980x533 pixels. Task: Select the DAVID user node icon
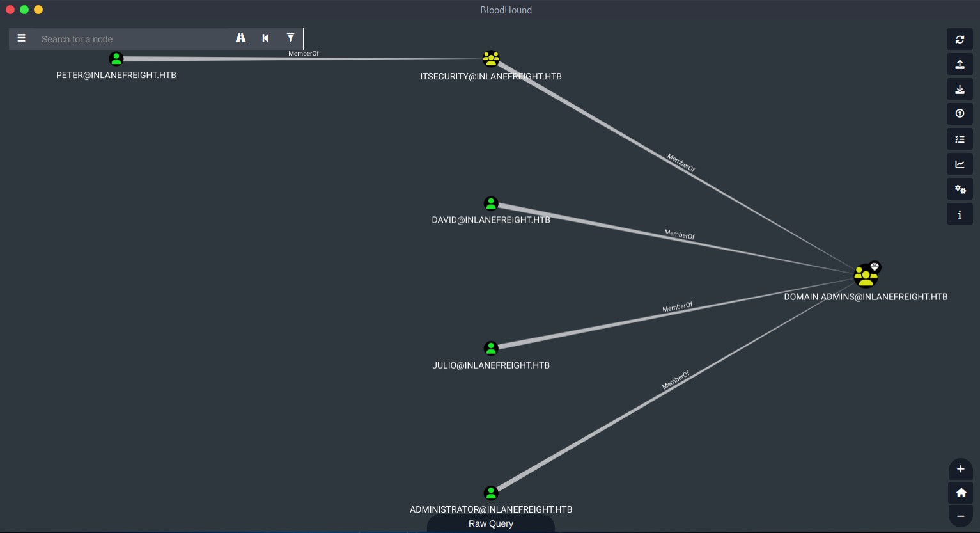click(491, 203)
